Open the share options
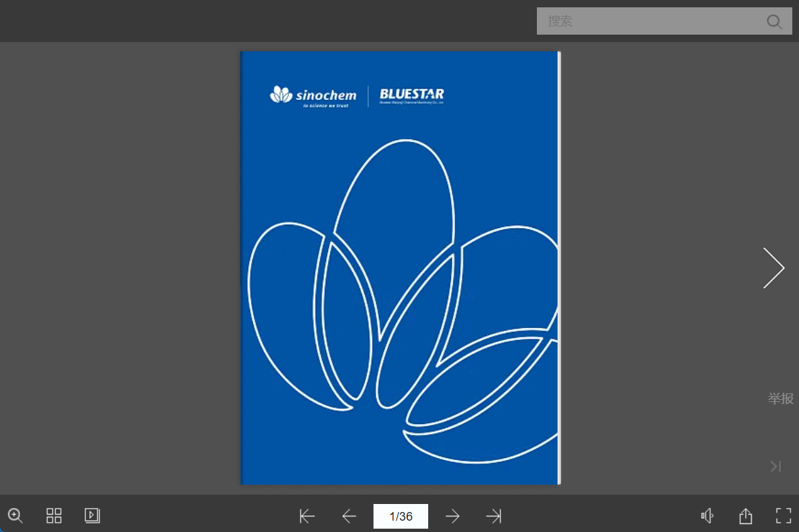 (x=746, y=516)
